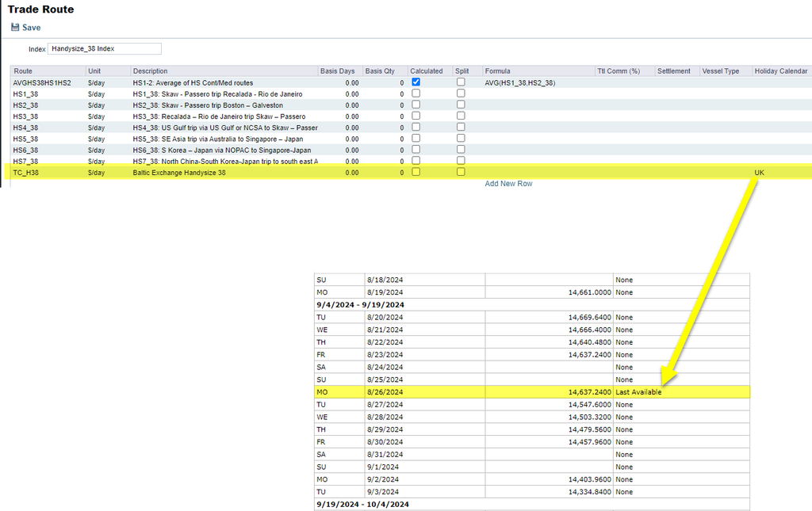Click the Add New Row link

[508, 184]
